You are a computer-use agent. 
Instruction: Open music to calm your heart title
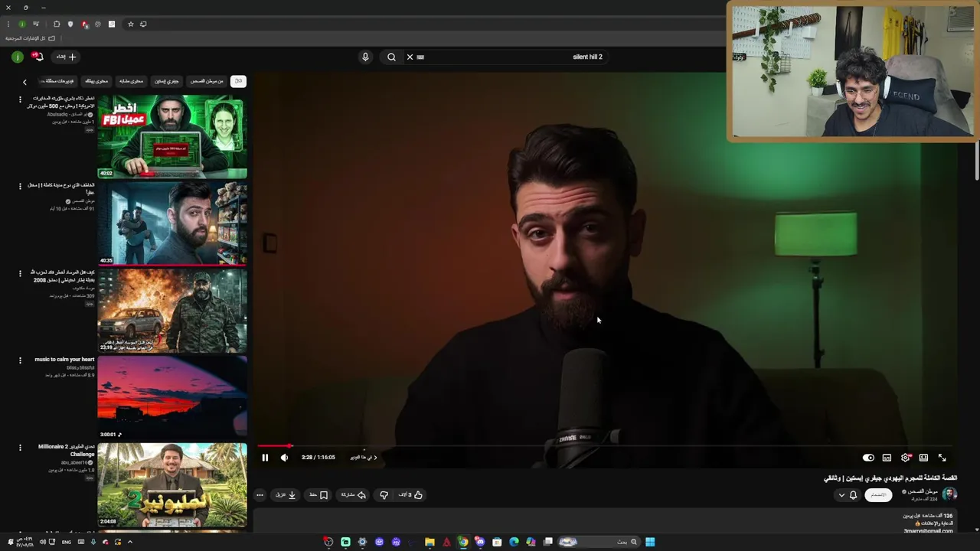[x=64, y=360]
